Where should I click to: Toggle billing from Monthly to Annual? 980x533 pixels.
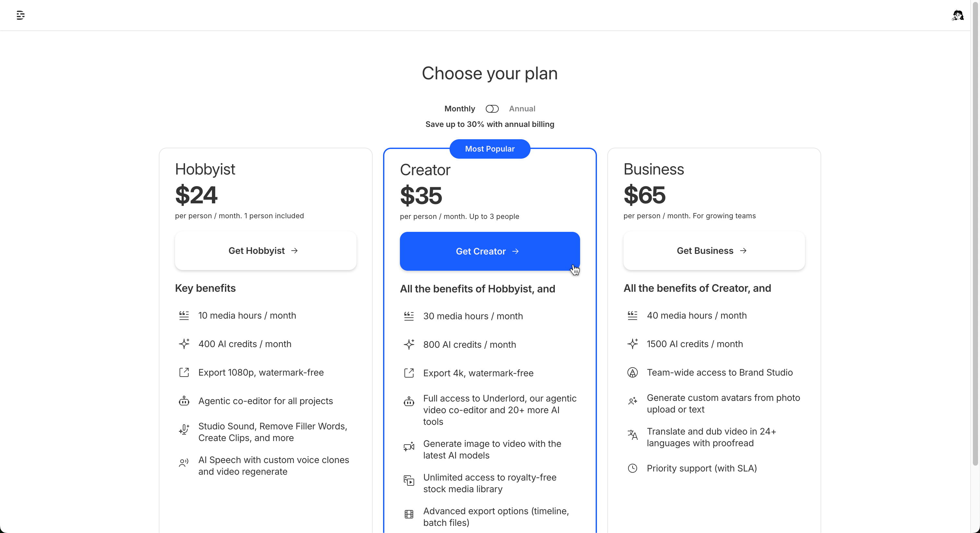[x=492, y=109]
